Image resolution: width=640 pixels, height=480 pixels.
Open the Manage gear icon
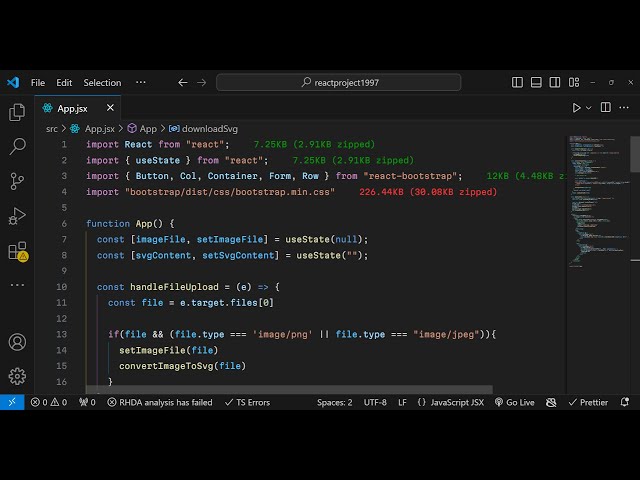(17, 376)
